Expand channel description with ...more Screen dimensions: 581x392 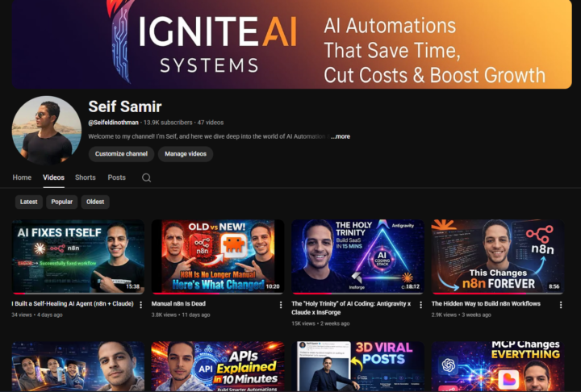341,136
